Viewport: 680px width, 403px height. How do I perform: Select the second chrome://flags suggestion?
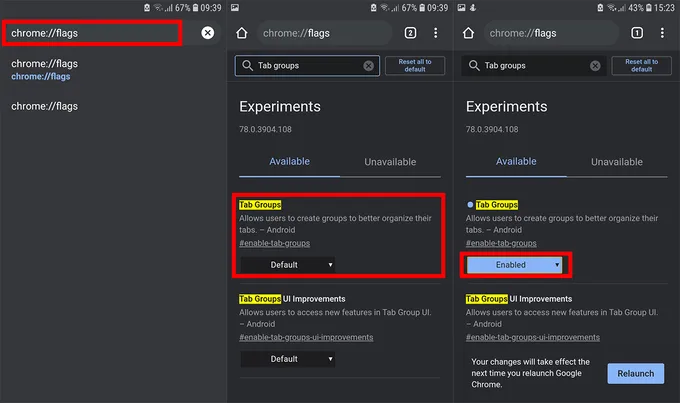point(44,106)
